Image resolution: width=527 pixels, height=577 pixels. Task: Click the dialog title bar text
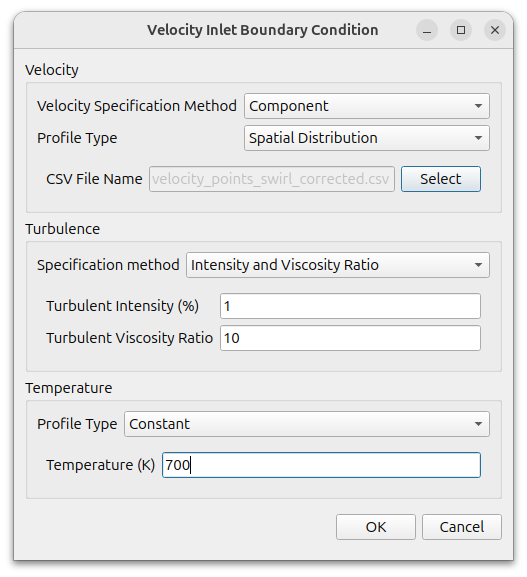point(263,30)
